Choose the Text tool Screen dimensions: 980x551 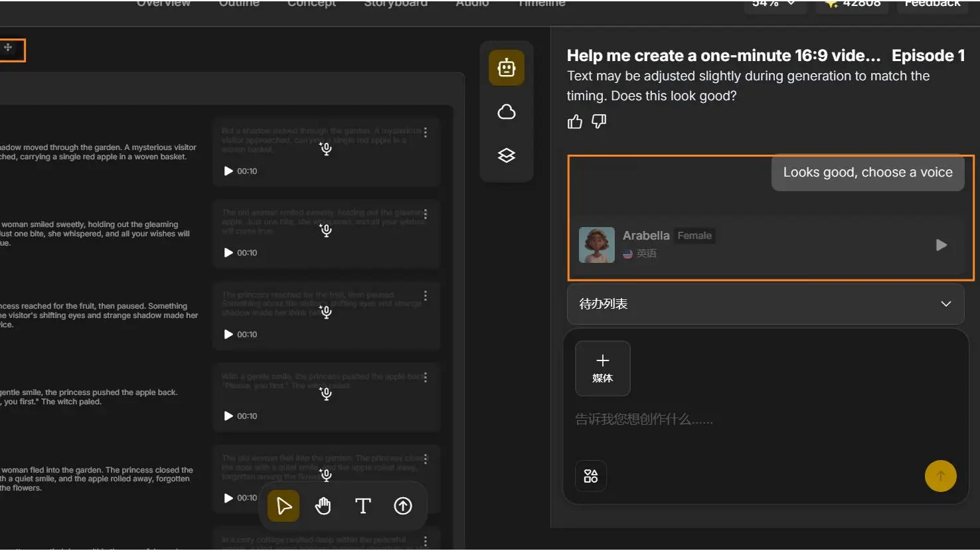coord(363,506)
